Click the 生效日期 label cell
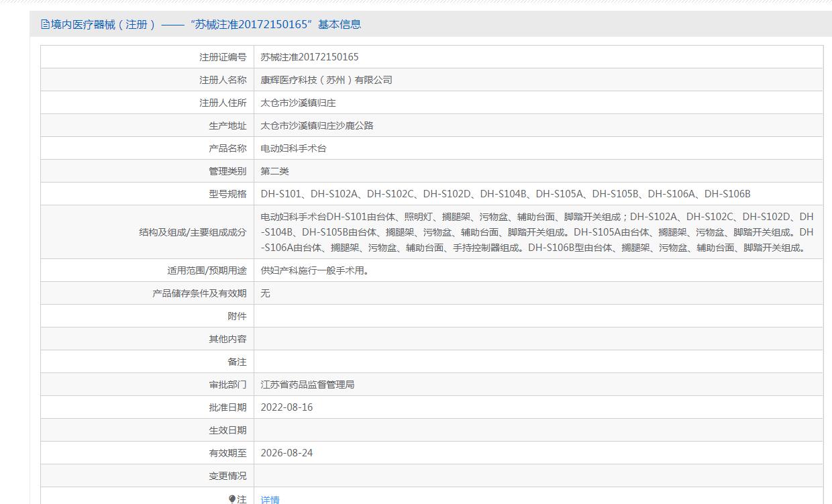 [x=148, y=430]
